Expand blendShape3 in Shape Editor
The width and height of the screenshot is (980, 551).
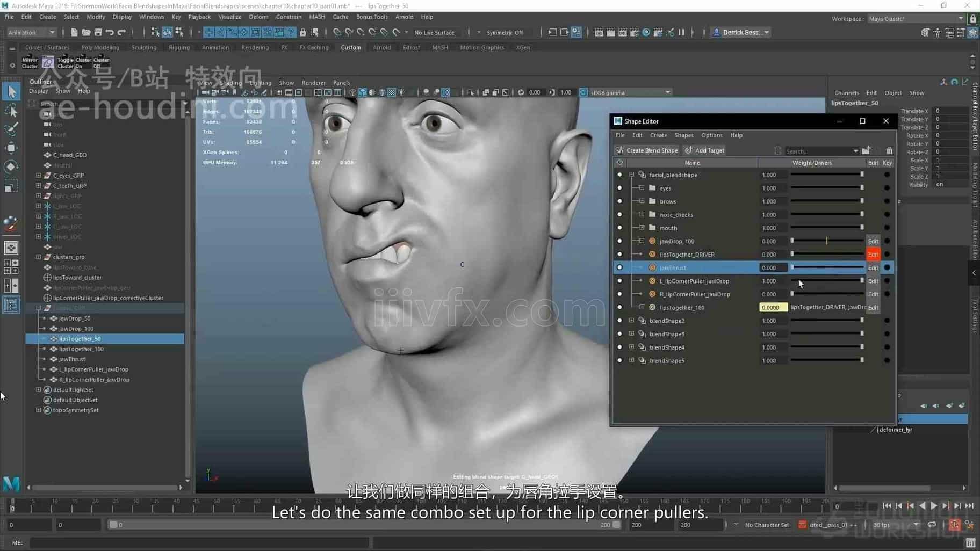click(632, 334)
